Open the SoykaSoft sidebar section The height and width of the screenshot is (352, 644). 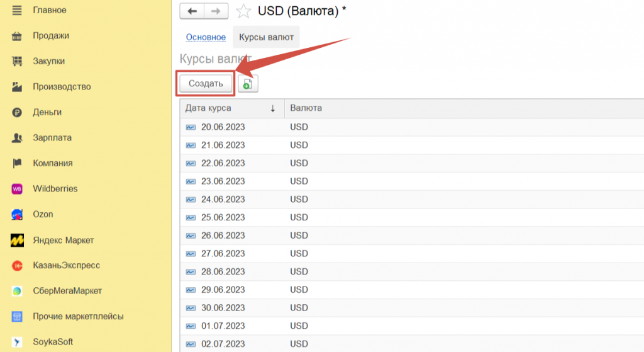[x=53, y=342]
